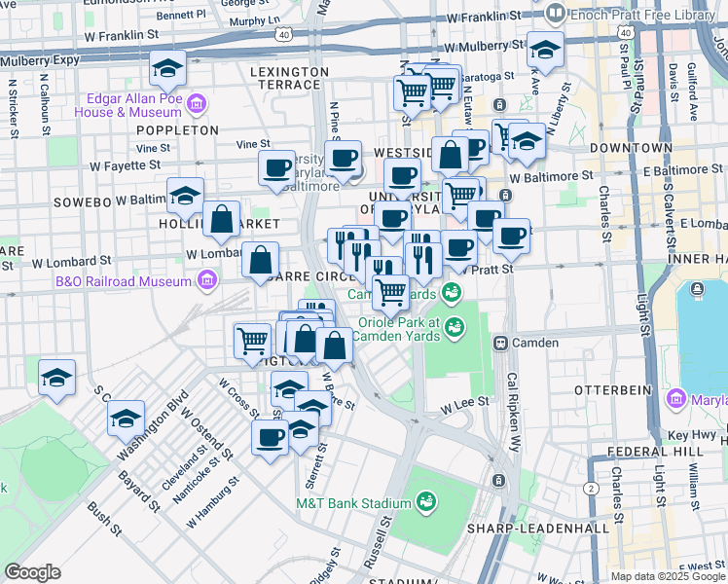Open the rightmost shopping bag marker in Pigtown
This screenshot has width=728, height=584.
(334, 347)
